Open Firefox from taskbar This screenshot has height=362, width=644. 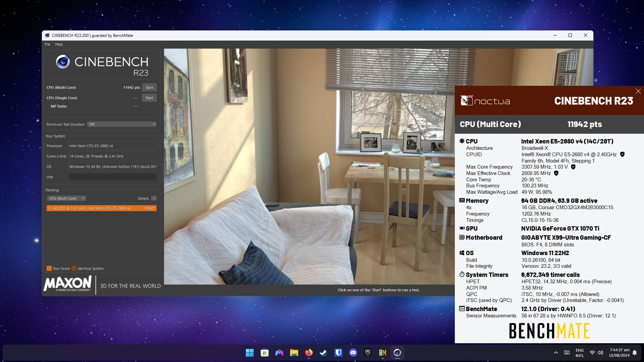pos(309,353)
